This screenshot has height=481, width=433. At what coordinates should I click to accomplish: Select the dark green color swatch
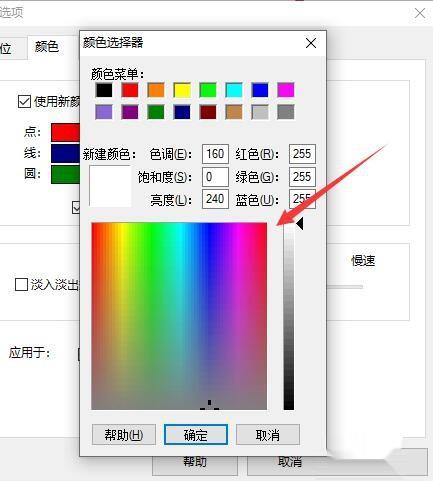[x=156, y=112]
